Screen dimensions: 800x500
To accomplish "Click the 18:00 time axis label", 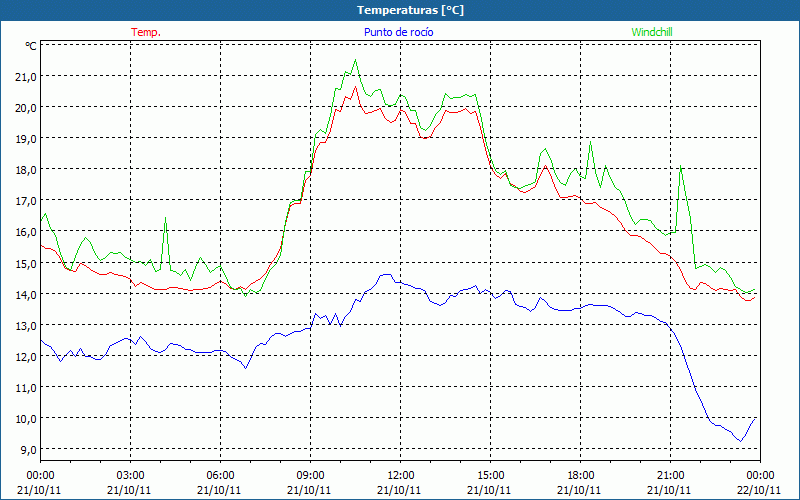I will tap(580, 476).
